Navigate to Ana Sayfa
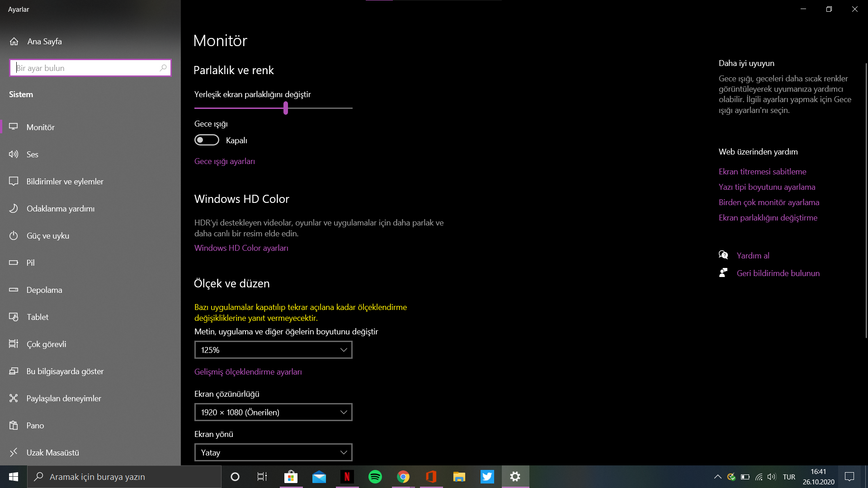The width and height of the screenshot is (868, 488). click(x=44, y=41)
